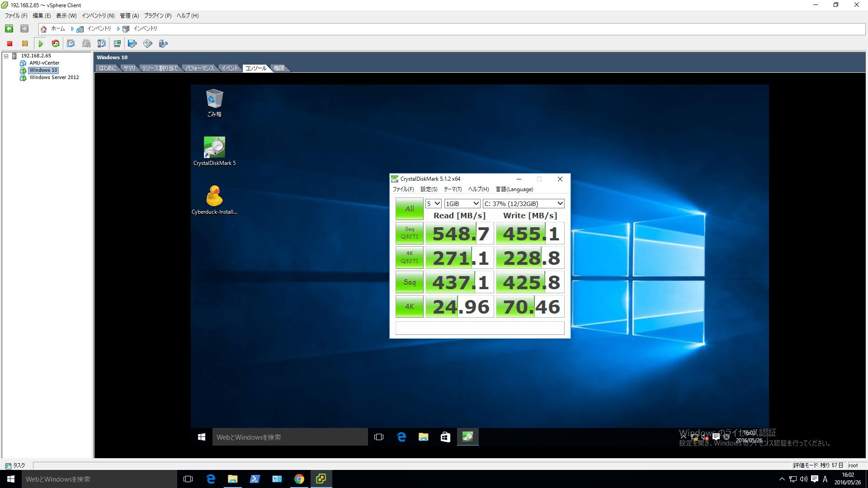The height and width of the screenshot is (488, 868).
Task: Take a snapshot using the toolbar clock icon
Action: pyautogui.click(x=71, y=43)
